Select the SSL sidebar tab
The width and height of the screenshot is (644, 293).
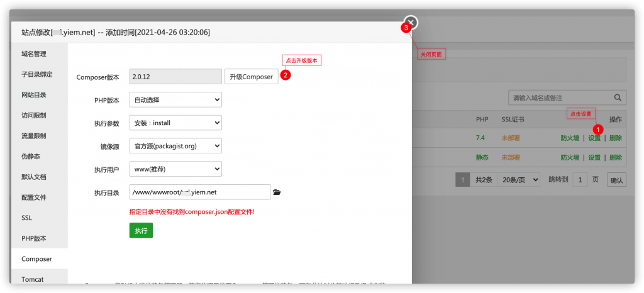click(x=40, y=218)
